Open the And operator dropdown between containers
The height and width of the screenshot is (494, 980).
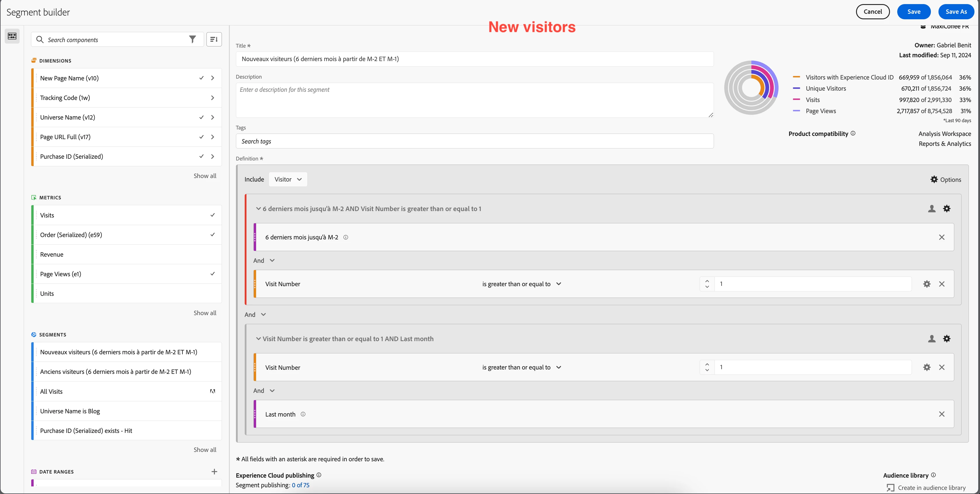tap(255, 315)
